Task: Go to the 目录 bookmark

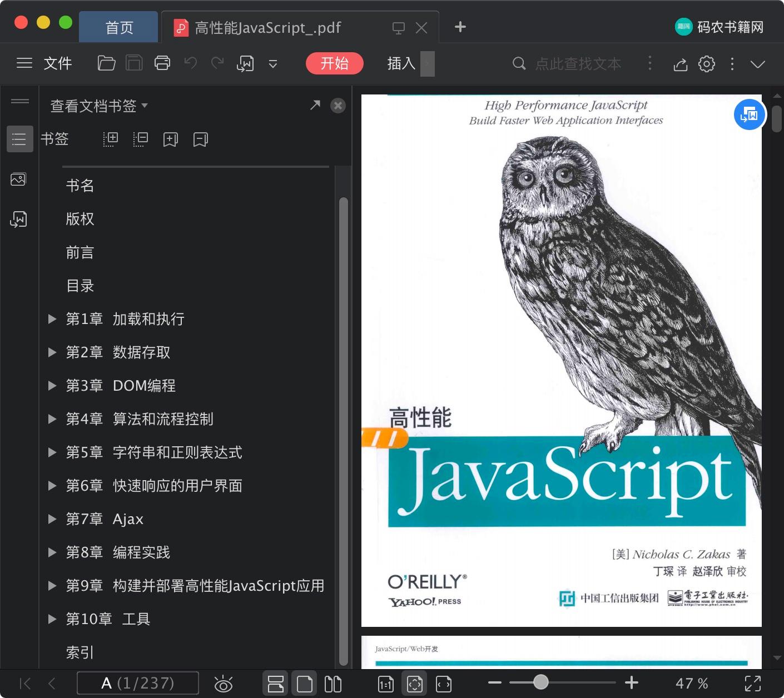Action: pos(80,286)
